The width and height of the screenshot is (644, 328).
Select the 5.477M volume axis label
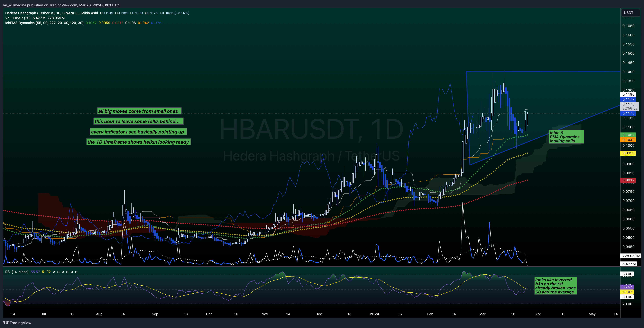click(629, 264)
